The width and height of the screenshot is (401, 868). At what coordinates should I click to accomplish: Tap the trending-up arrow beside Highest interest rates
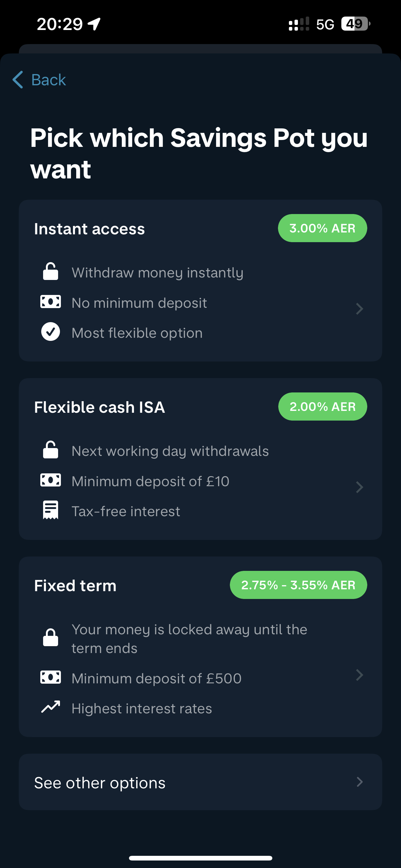click(51, 706)
